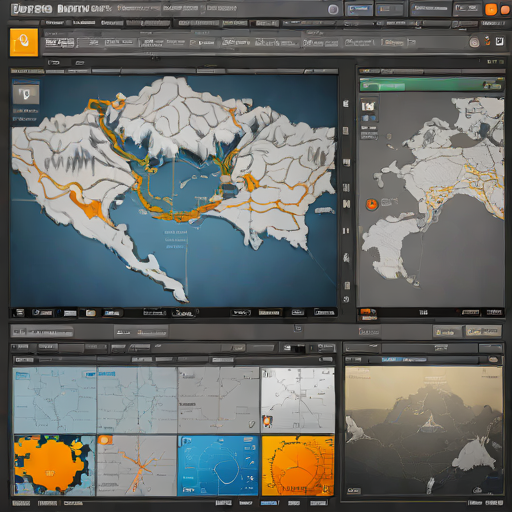Open the orange blob heatmap thumbnail

55,465
